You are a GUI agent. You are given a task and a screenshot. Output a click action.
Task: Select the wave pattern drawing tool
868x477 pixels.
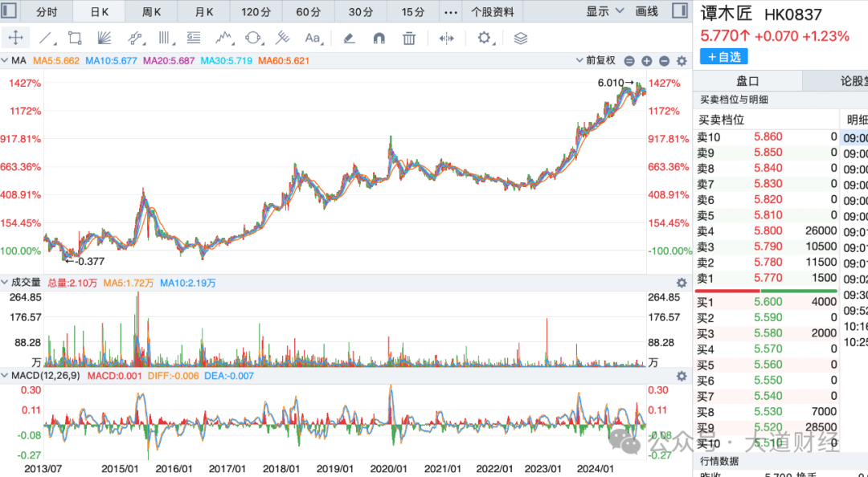(223, 39)
